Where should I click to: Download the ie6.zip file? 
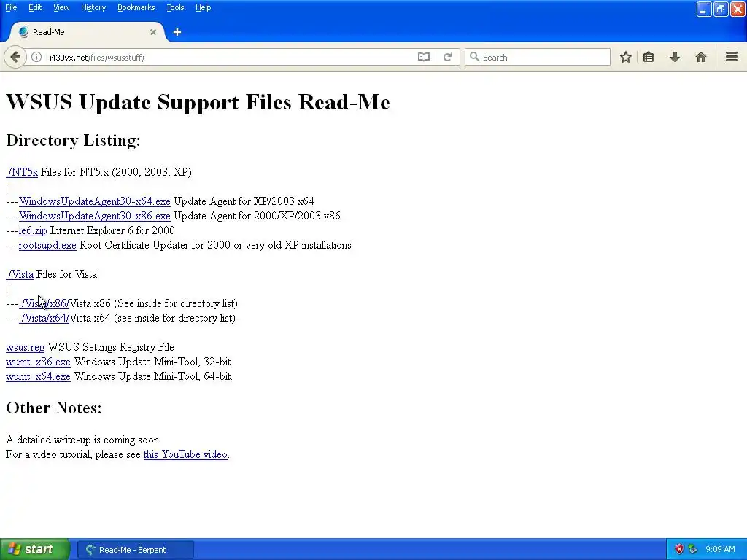pos(33,230)
